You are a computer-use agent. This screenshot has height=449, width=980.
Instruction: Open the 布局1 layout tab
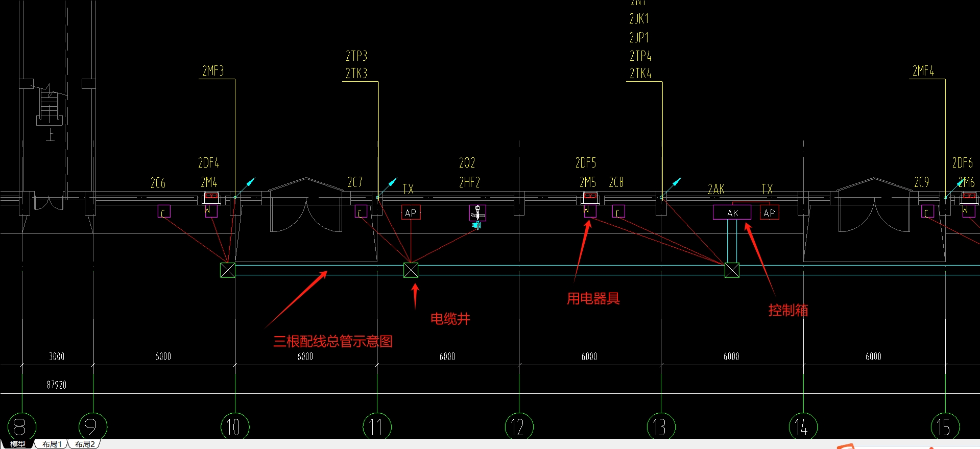coord(52,444)
